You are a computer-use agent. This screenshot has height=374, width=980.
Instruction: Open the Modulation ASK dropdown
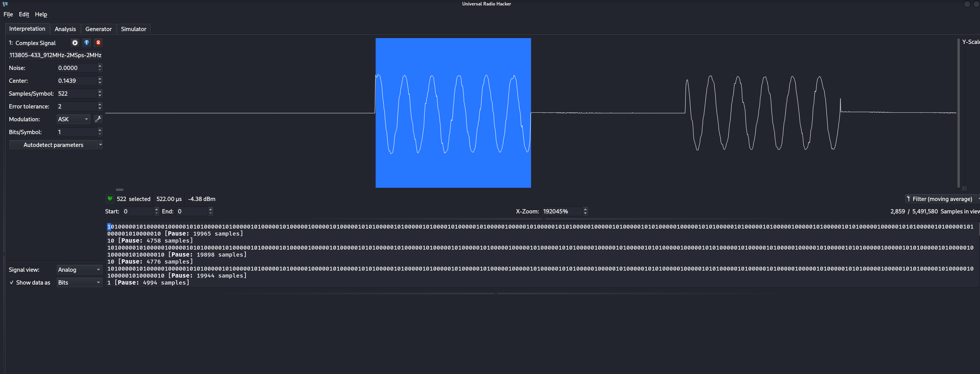73,119
